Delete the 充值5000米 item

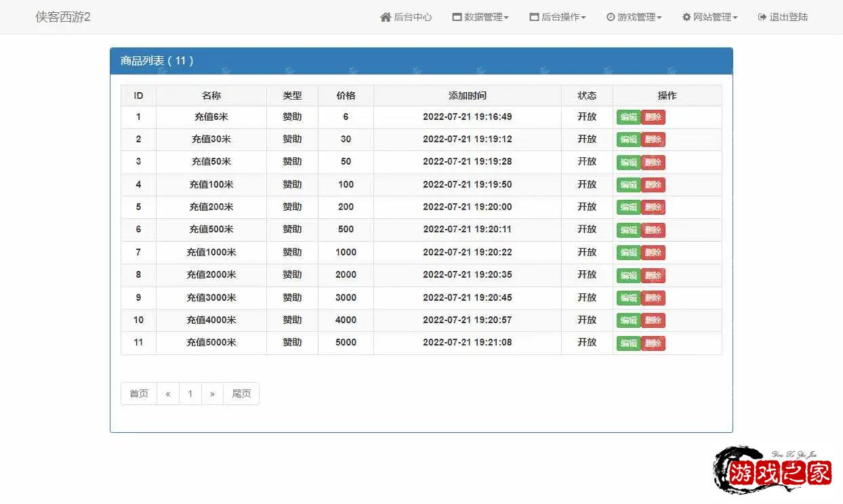coord(653,343)
